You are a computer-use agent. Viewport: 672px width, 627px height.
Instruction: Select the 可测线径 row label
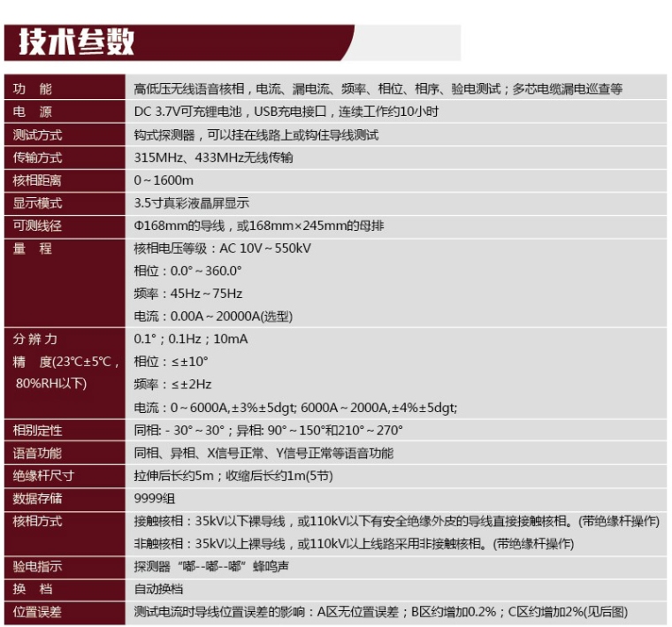click(x=37, y=226)
